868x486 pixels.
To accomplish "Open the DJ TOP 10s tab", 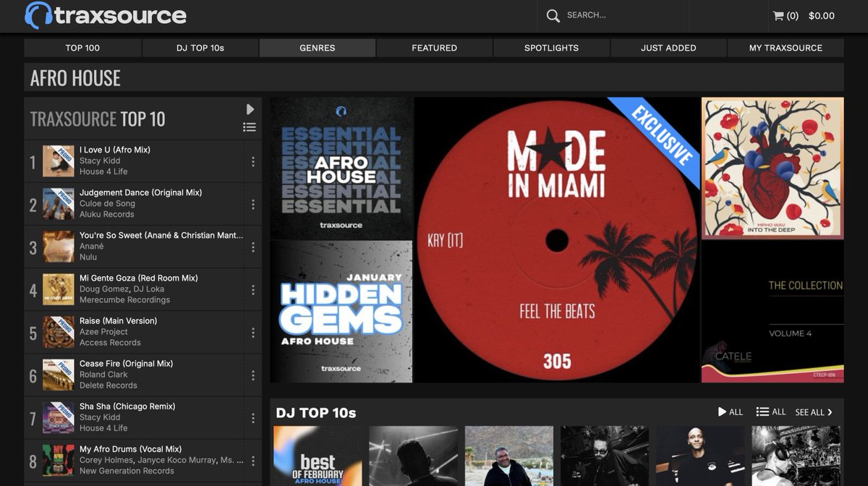I will (200, 48).
